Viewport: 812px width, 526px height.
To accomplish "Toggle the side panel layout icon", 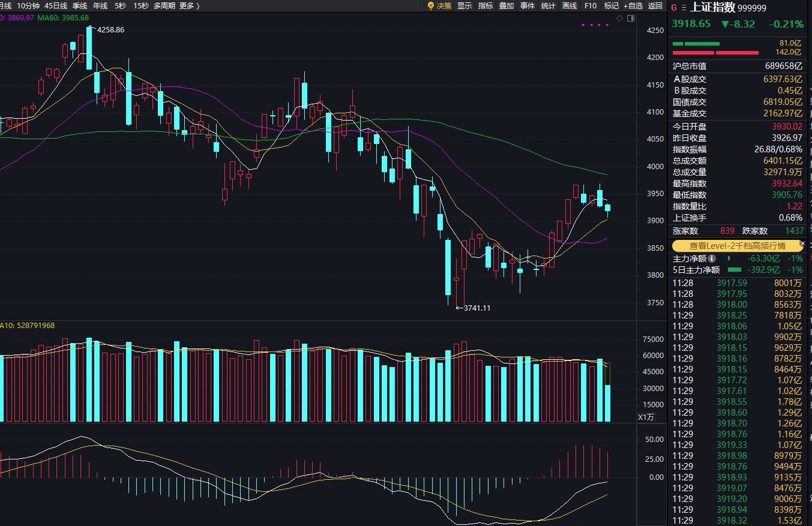I will point(631,19).
